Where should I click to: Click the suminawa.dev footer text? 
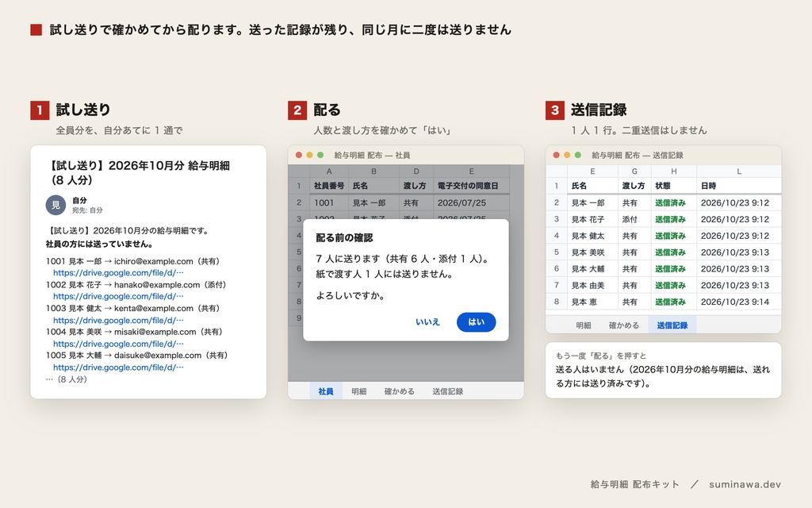(745, 484)
